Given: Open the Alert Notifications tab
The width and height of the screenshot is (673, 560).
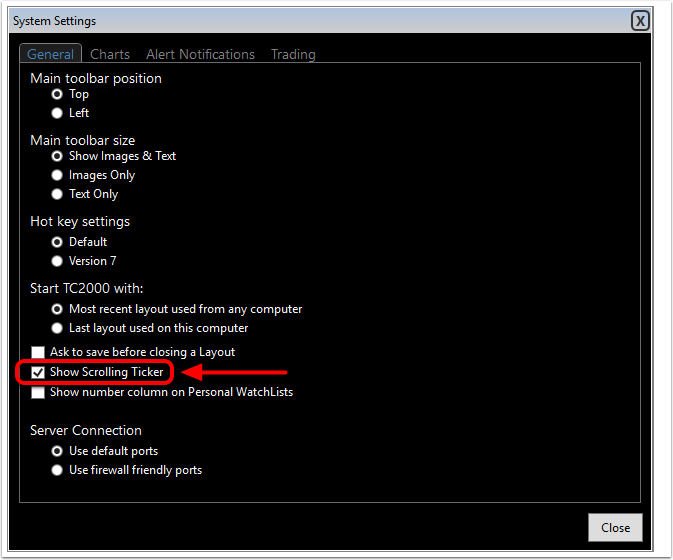Looking at the screenshot, I should click(x=200, y=54).
